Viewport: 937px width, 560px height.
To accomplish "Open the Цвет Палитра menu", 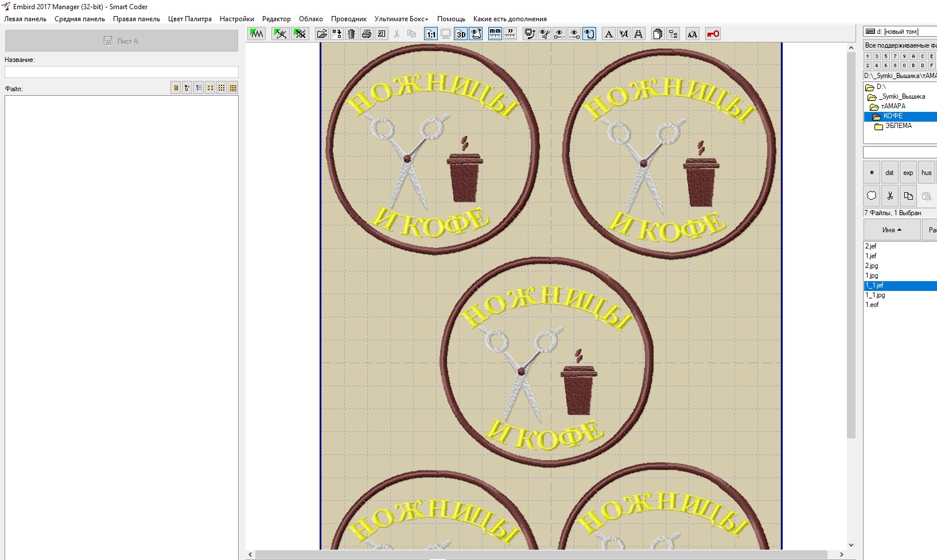I will (190, 19).
